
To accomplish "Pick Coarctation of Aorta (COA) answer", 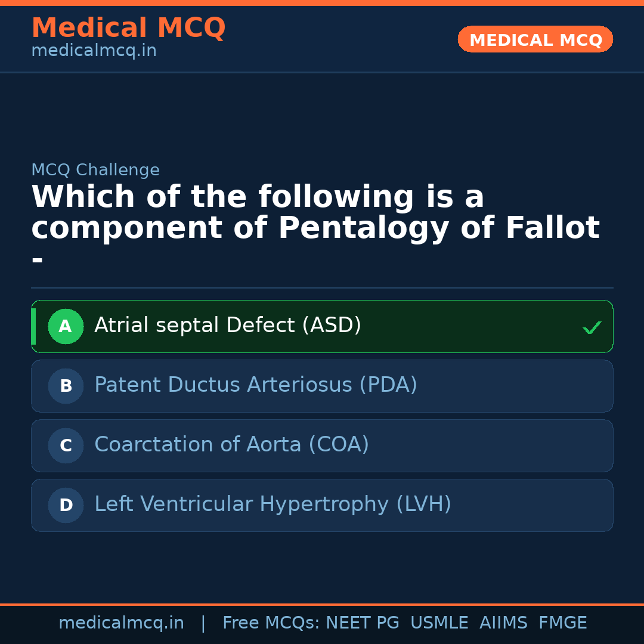I will (x=231, y=445).
